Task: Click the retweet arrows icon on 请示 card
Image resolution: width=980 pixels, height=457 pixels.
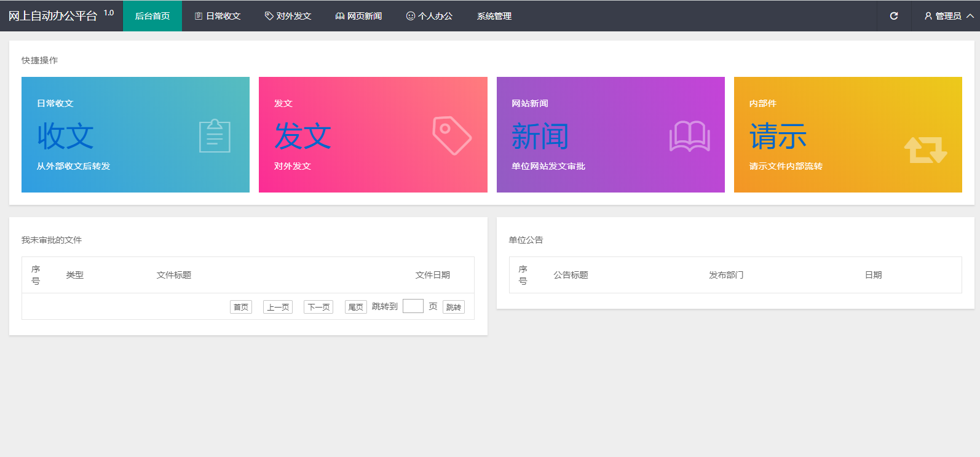Action: tap(925, 149)
